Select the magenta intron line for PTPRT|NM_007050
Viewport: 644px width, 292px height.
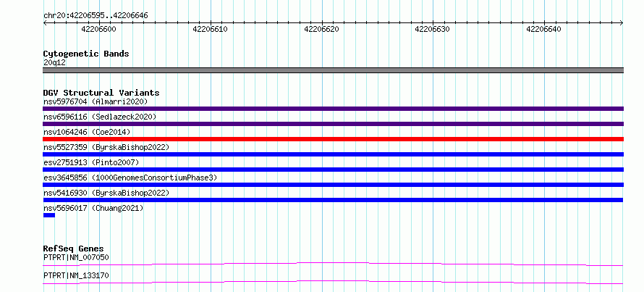pyautogui.click(x=333, y=264)
